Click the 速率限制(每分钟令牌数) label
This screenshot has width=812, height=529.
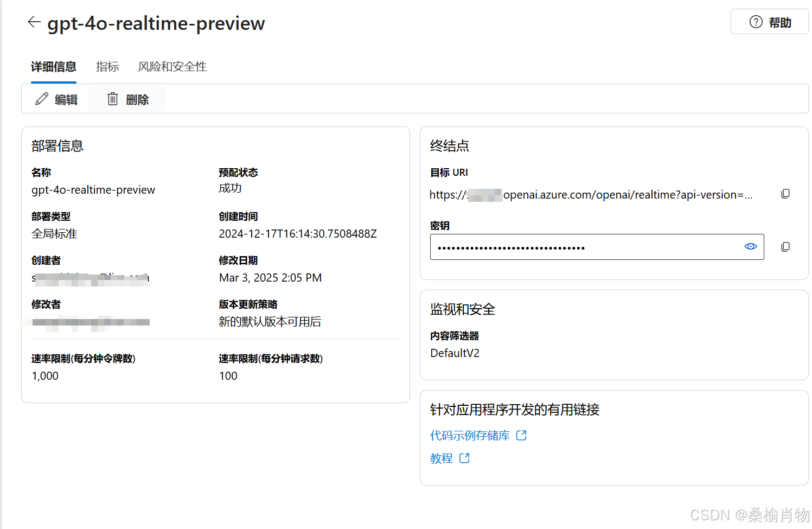[84, 359]
